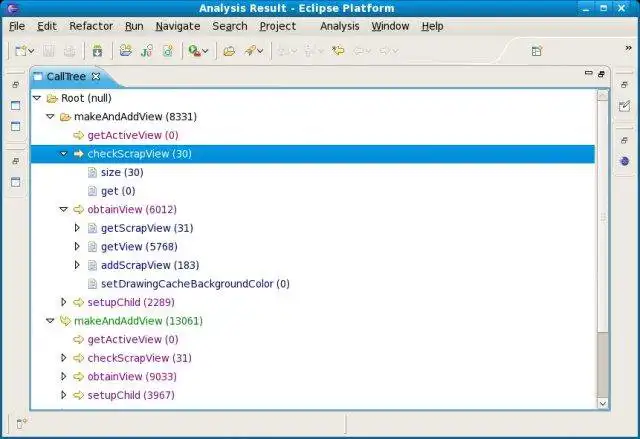
Task: Click the restore icon above the purple globe
Action: pos(624,140)
